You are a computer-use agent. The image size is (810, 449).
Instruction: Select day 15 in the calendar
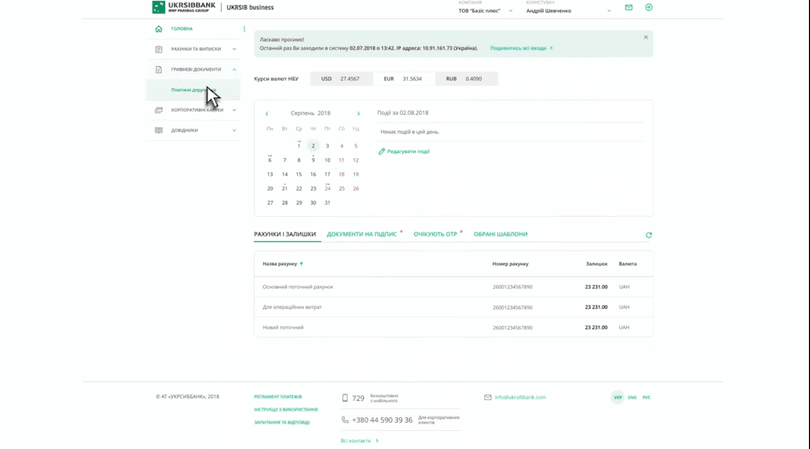298,174
